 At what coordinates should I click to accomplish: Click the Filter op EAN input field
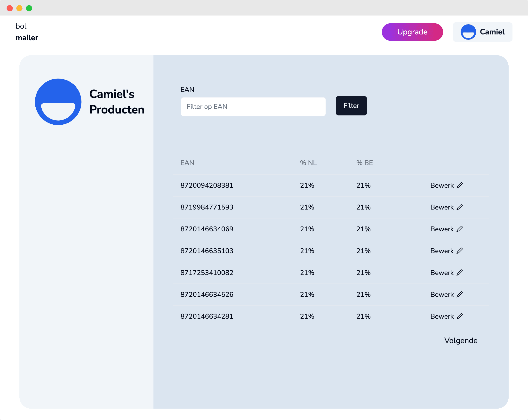point(253,106)
